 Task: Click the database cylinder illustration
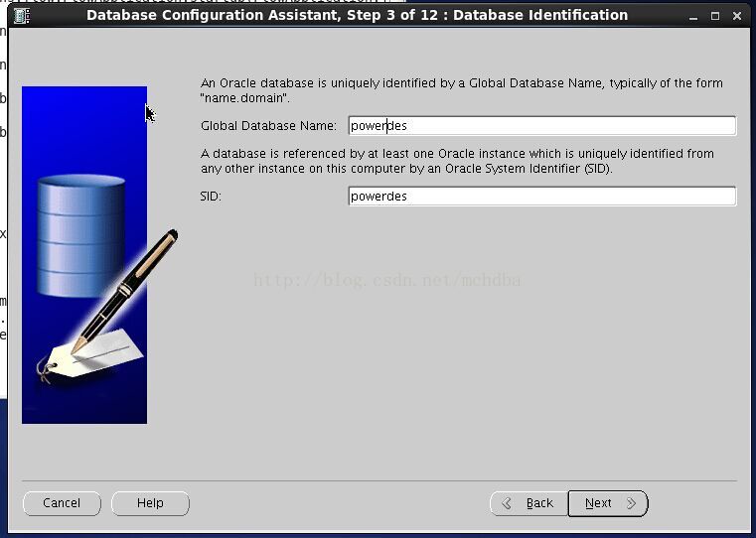[x=81, y=235]
